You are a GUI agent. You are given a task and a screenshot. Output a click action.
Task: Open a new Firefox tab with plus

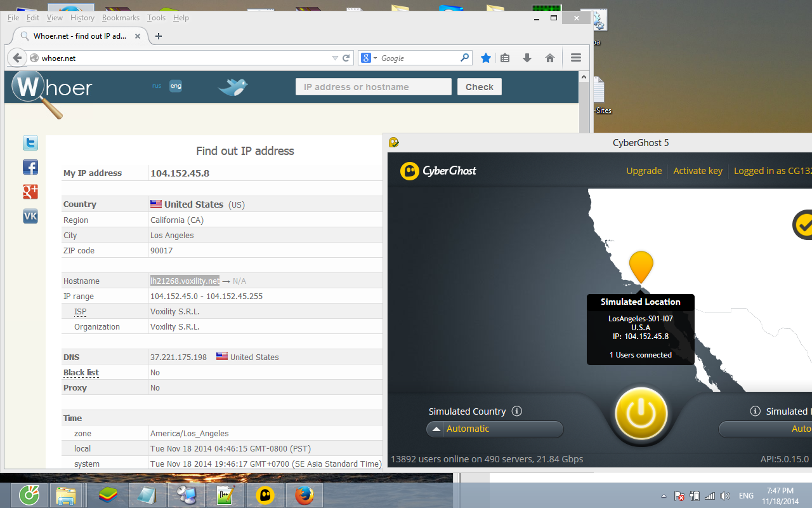[x=159, y=36]
